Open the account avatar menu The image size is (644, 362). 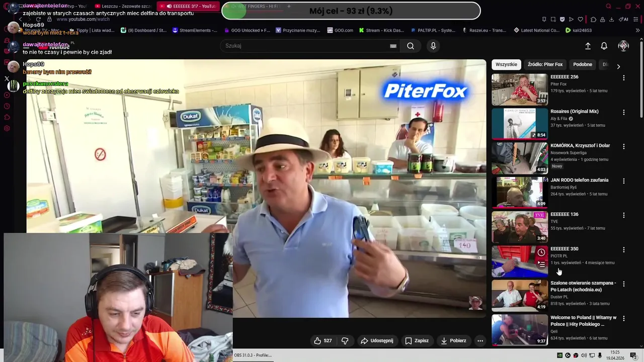coord(623,46)
